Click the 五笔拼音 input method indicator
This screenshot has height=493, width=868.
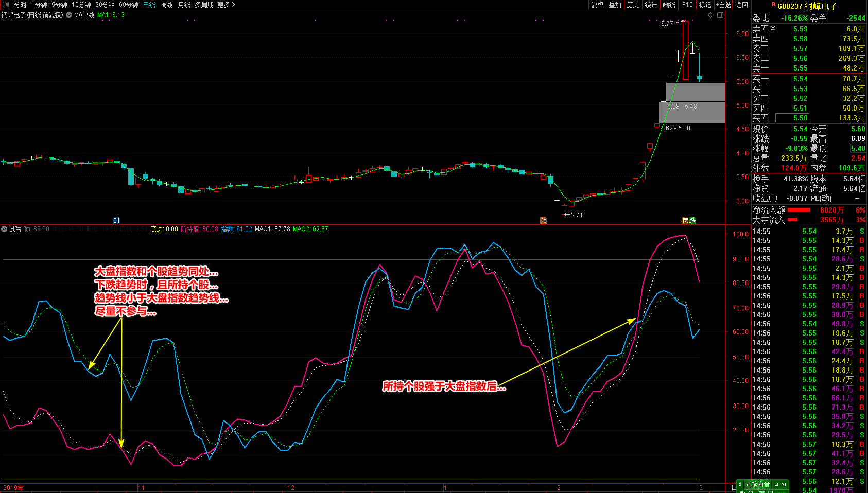click(x=757, y=484)
